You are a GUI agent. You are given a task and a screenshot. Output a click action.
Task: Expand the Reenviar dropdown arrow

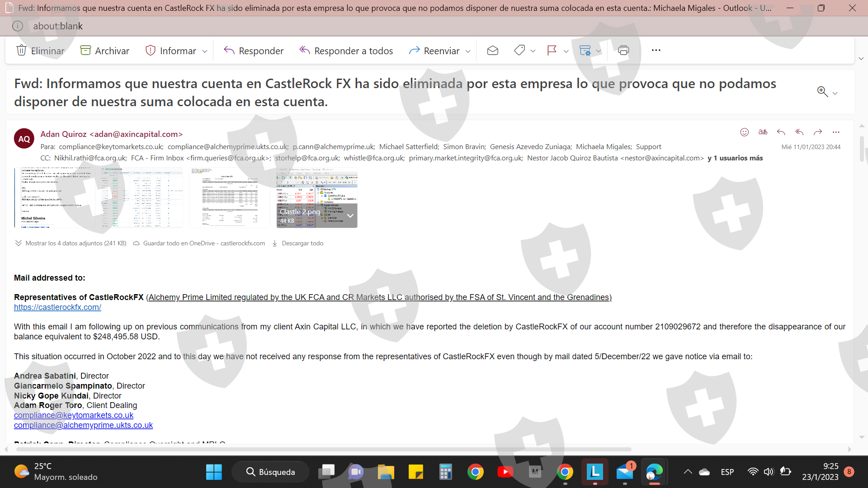pos(468,51)
